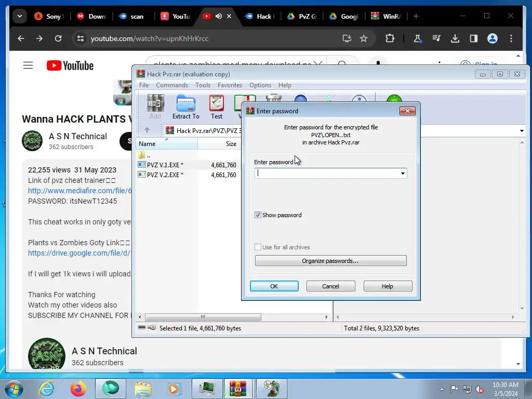
Task: Go up one folder level in WinRAR
Action: [x=147, y=130]
